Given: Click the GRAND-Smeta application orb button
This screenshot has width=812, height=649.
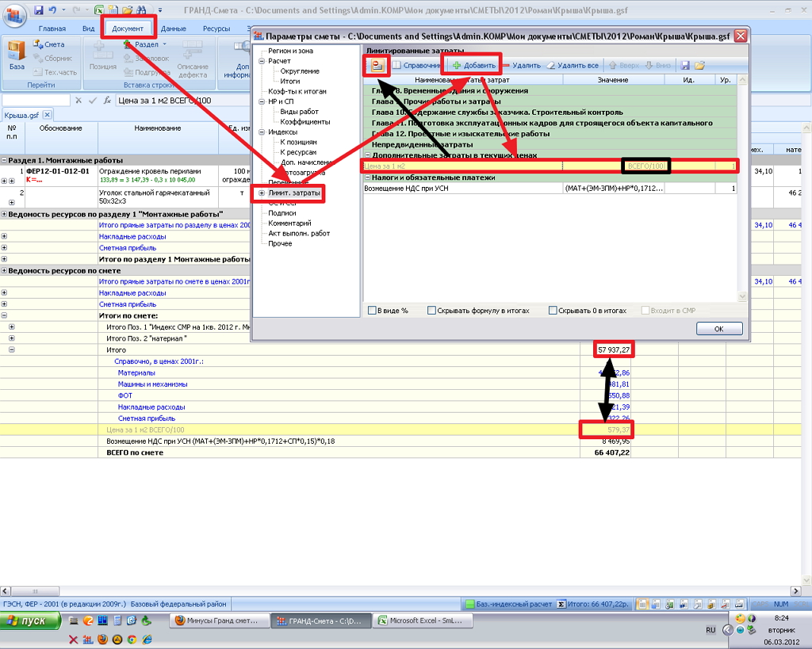Looking at the screenshot, I should pyautogui.click(x=14, y=16).
